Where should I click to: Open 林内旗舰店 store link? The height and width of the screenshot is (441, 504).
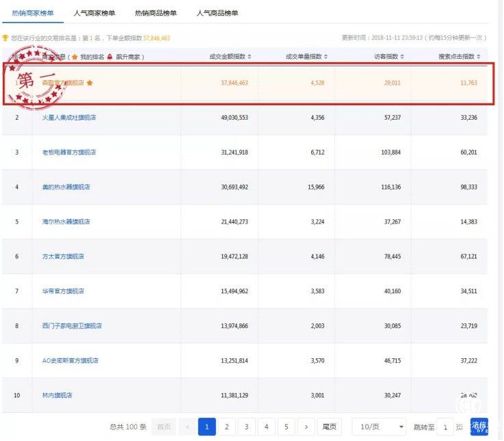(57, 395)
